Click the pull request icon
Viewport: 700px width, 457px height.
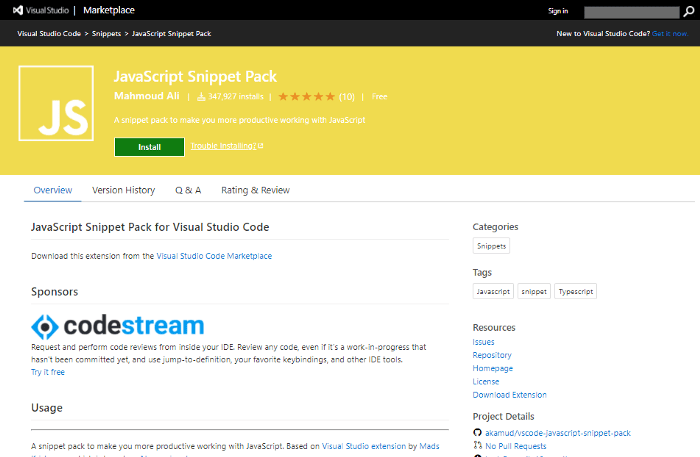(477, 445)
